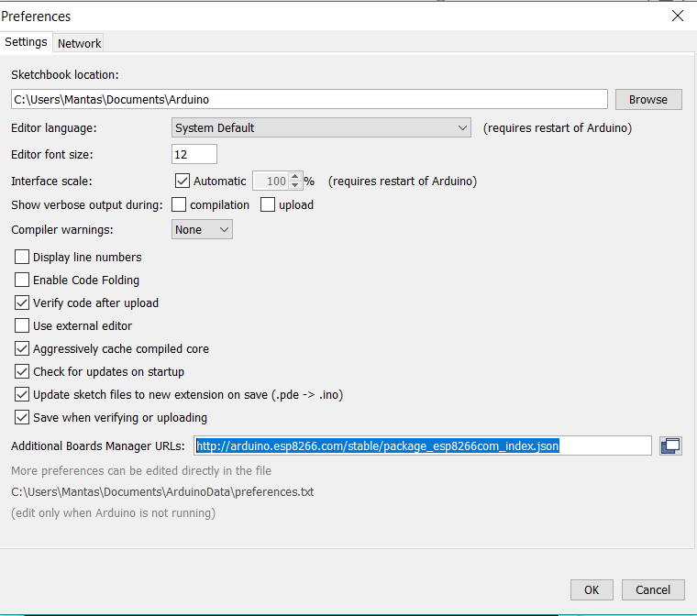Click 'More preferences can be edited directly' text
This screenshot has height=616, width=697.
click(141, 470)
